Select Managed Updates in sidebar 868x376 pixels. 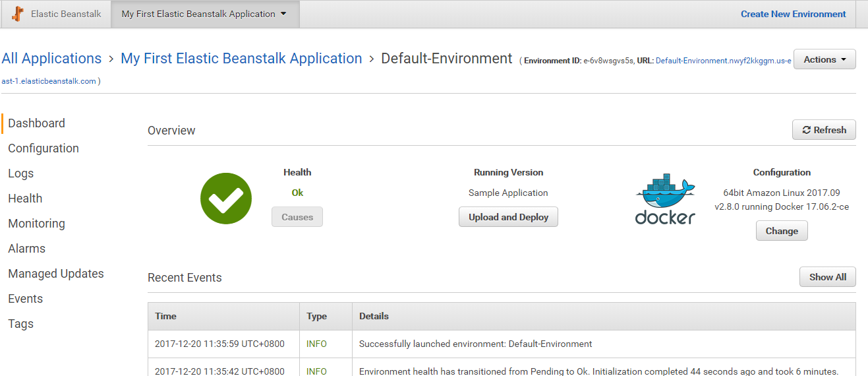coord(56,274)
